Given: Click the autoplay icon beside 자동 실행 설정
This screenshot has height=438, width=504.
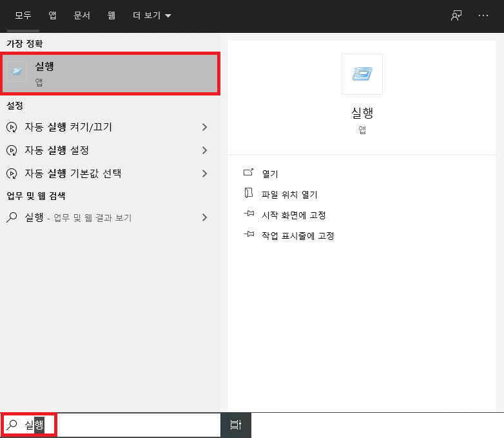Looking at the screenshot, I should [x=12, y=150].
